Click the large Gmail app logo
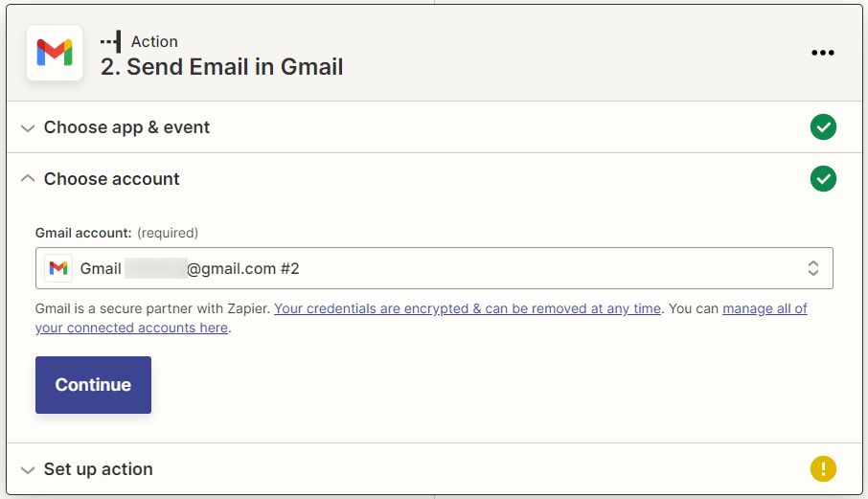Screen dimensions: 868x499 pos(55,54)
